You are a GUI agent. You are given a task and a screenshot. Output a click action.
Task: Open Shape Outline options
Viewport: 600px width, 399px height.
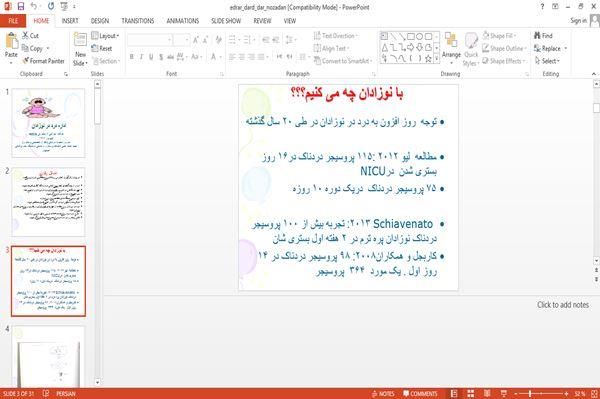pyautogui.click(x=504, y=48)
